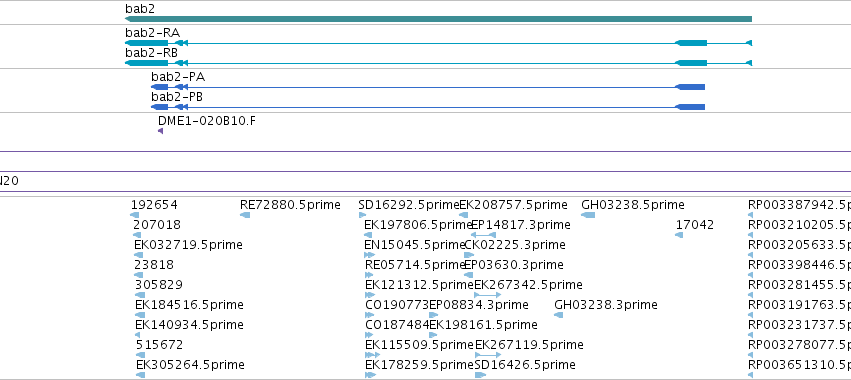Select the 17042 feature arrow
This screenshot has width=851, height=380.
(679, 235)
